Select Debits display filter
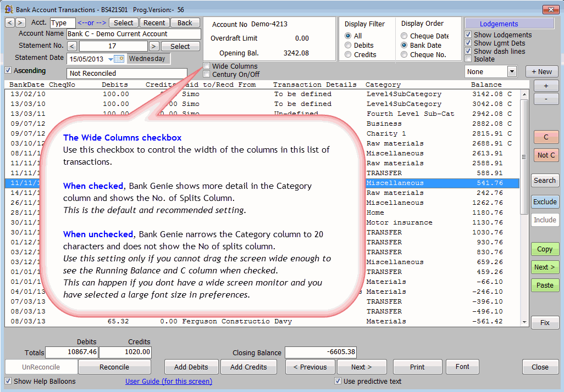Screen dimensions: 564x392 tap(348, 45)
